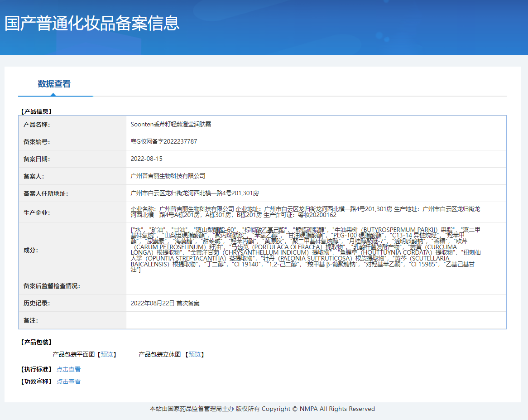This screenshot has width=528, height=420.
Task: Click 预览 link for 产品包装平面图
Action: (x=107, y=354)
